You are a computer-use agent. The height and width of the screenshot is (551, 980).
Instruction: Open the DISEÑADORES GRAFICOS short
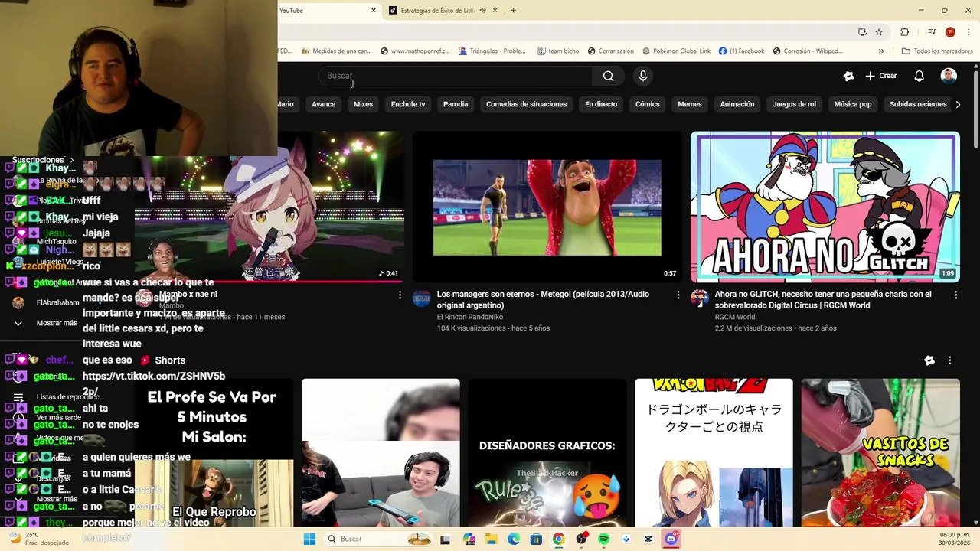(x=547, y=452)
